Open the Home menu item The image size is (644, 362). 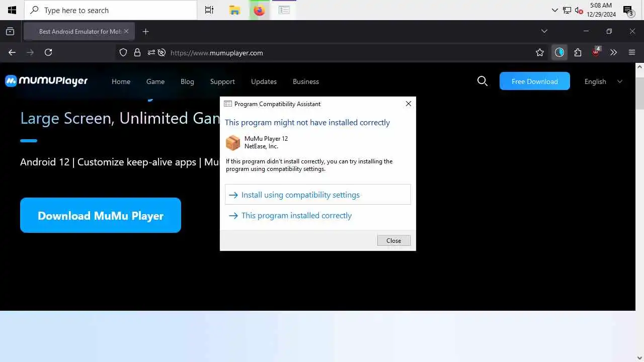[121, 81]
